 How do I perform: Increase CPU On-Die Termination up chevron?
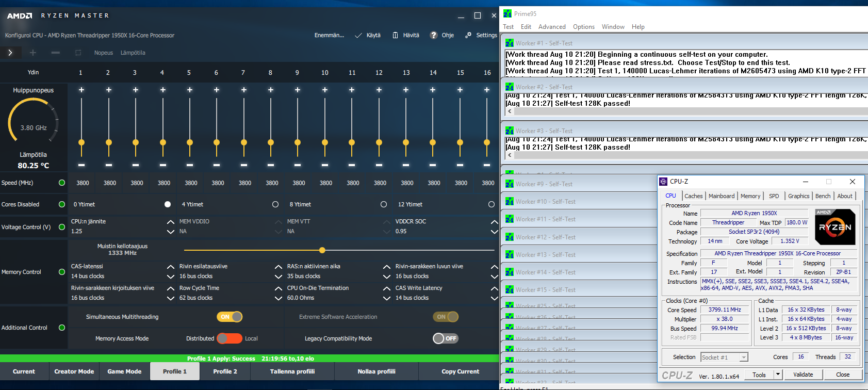tap(387, 288)
